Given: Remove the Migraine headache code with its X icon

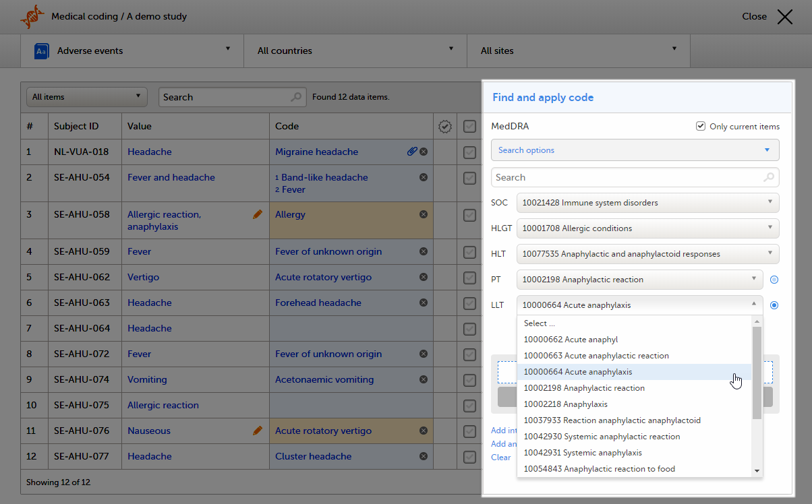Looking at the screenshot, I should (424, 152).
